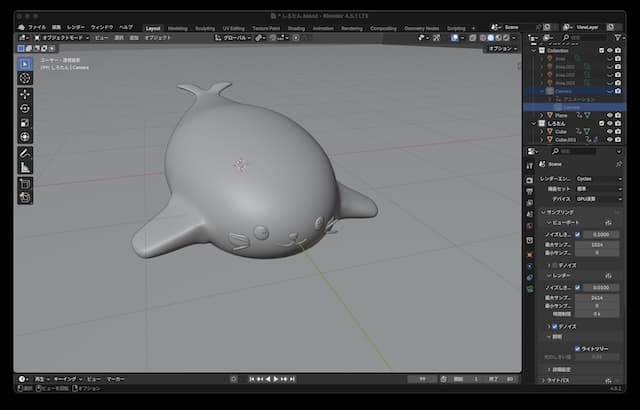Disable render Denoise checkbox
Screen dimensions: 640x410
click(555, 326)
